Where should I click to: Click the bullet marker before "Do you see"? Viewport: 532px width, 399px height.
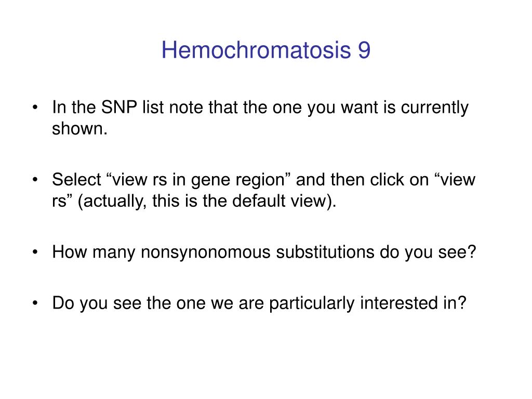click(35, 303)
